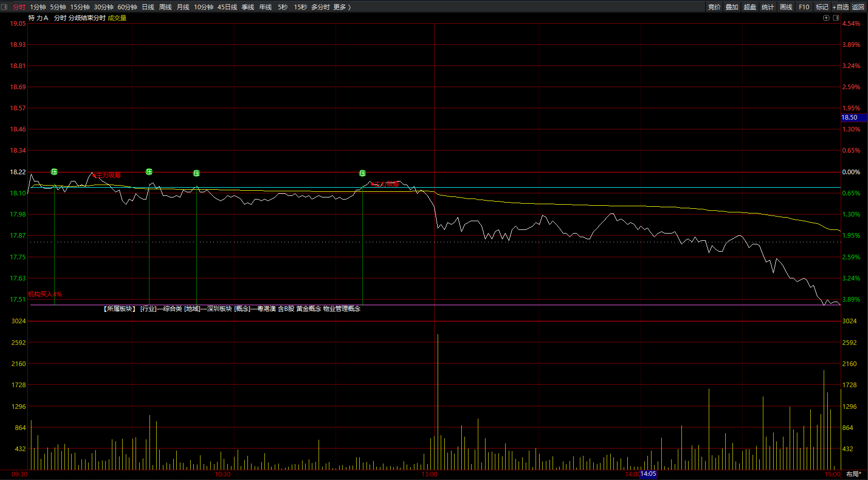This screenshot has width=868, height=480.
Task: Click the 黄金概念 concept text
Action: (x=309, y=308)
